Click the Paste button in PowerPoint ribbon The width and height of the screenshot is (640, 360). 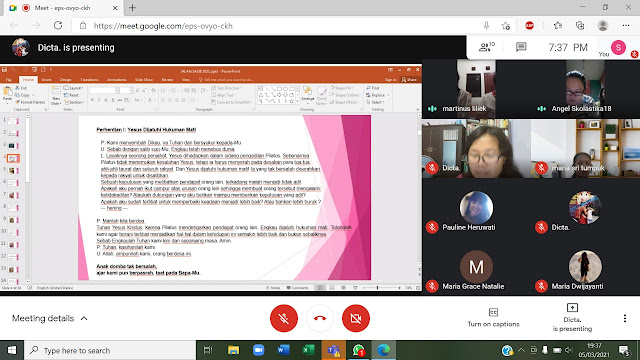(x=7, y=94)
